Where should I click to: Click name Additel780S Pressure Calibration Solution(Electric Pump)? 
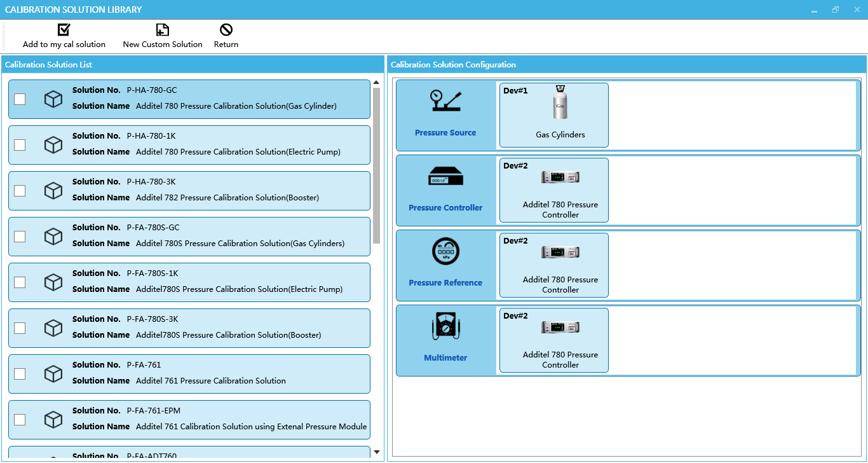[x=240, y=289]
